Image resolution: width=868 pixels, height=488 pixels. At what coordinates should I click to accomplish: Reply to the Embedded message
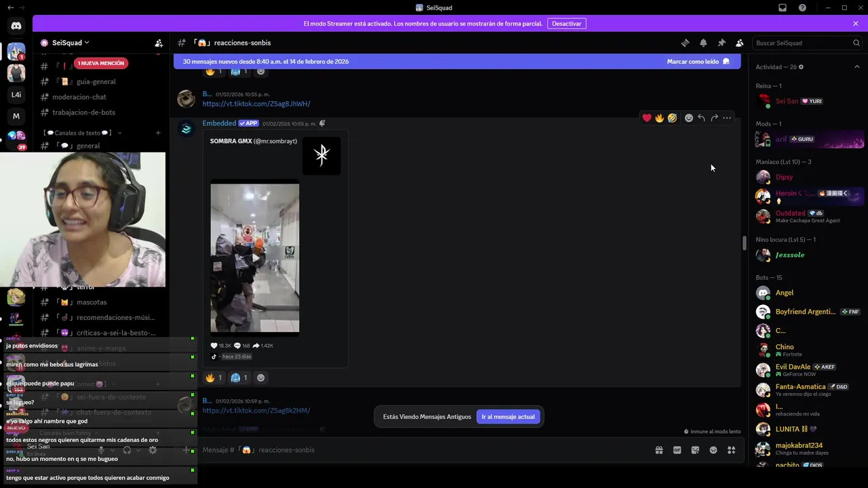pyautogui.click(x=701, y=118)
